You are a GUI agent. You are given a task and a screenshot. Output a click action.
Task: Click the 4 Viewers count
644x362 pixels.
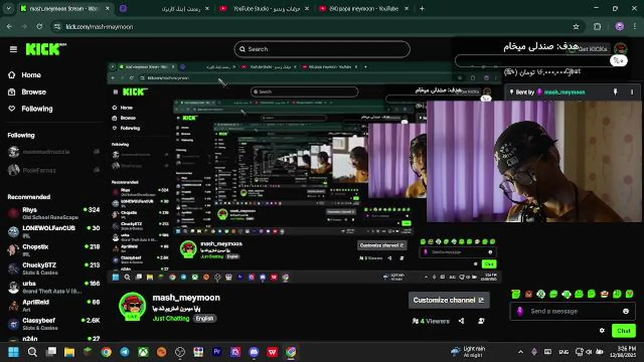pos(430,321)
